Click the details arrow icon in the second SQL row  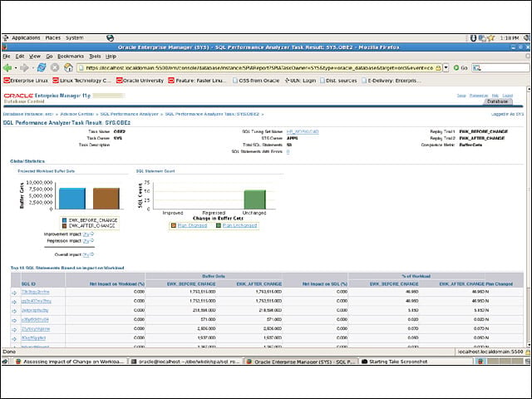14,302
